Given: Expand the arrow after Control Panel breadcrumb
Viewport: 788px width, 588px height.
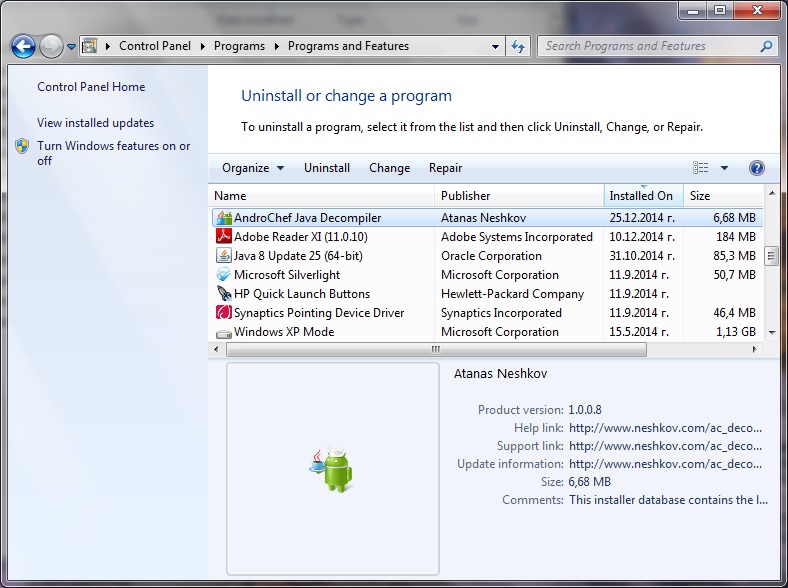Looking at the screenshot, I should (203, 46).
